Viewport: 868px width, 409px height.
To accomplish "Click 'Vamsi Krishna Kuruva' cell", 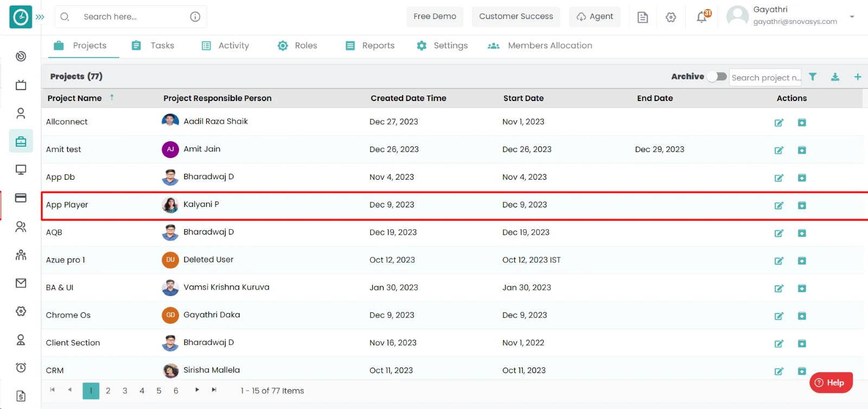I will click(226, 287).
